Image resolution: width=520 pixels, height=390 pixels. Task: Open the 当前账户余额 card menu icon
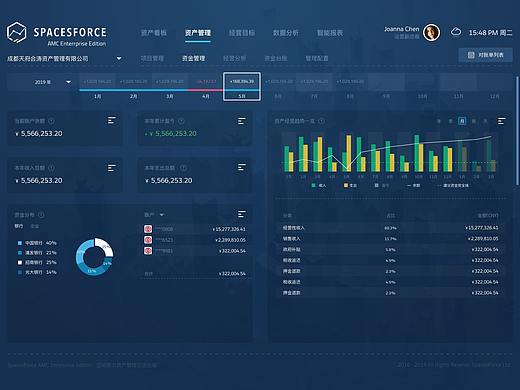coord(112,120)
